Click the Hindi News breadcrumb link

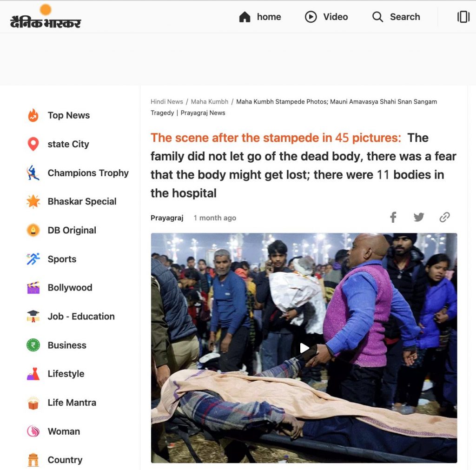tap(167, 102)
